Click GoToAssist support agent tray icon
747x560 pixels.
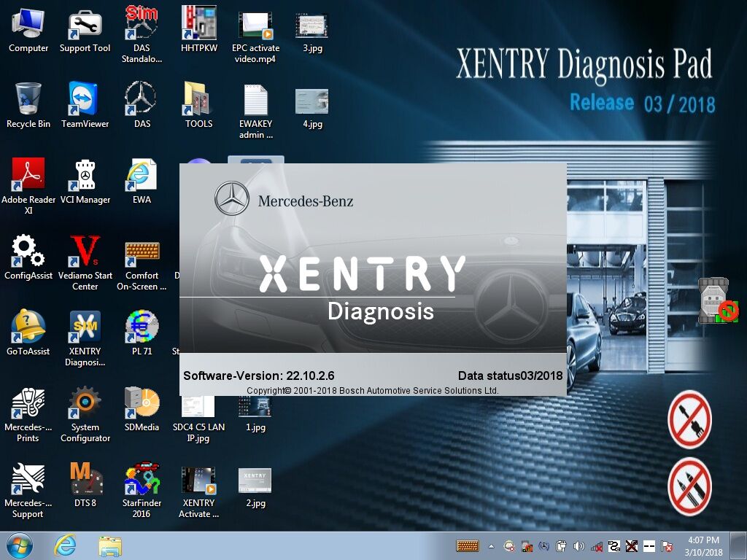pyautogui.click(x=509, y=546)
